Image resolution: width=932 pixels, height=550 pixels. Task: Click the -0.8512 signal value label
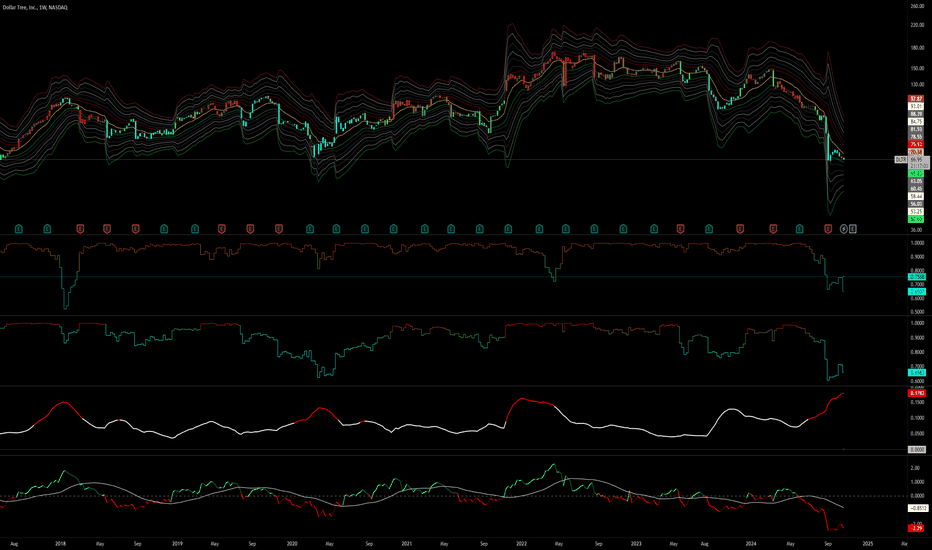[x=917, y=508]
